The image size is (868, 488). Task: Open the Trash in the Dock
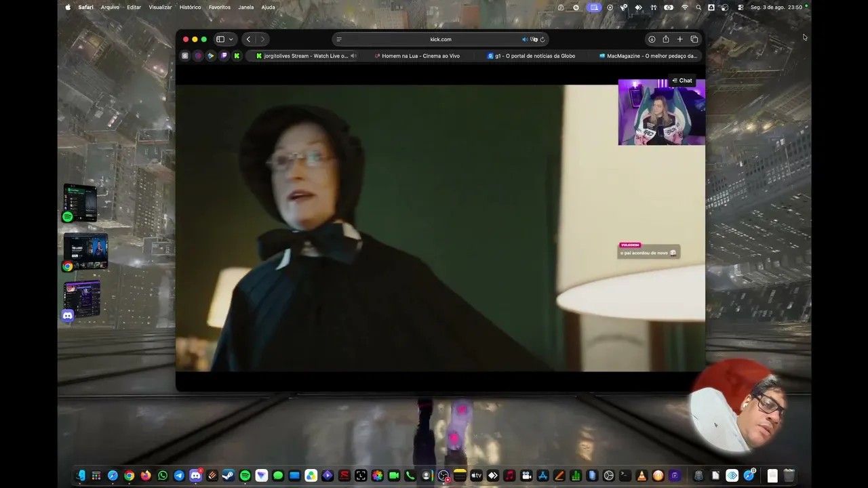(789, 476)
